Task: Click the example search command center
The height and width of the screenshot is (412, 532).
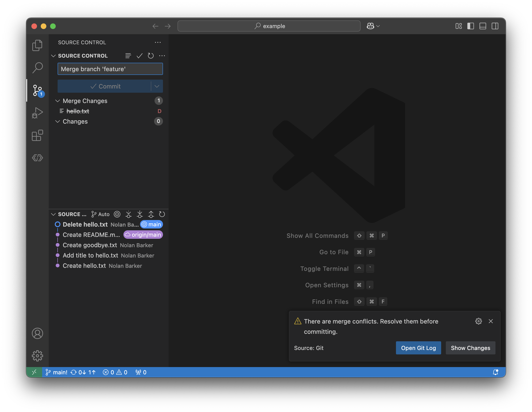Action: pyautogui.click(x=269, y=26)
